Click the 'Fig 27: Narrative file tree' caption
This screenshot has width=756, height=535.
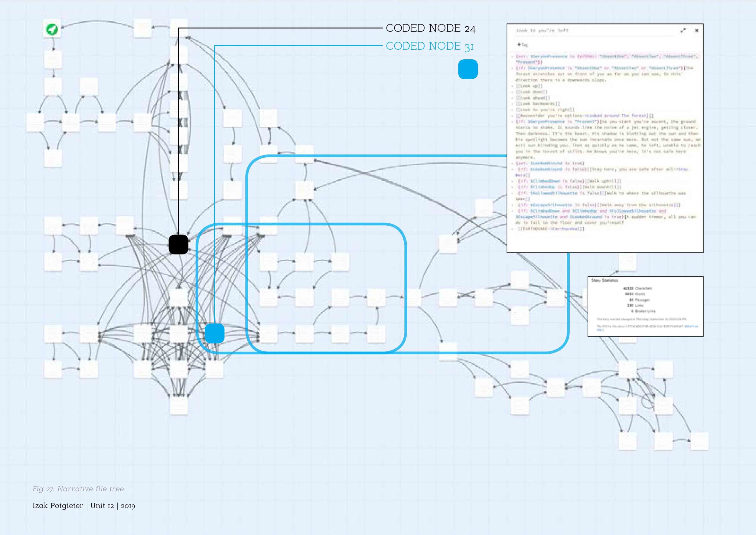coord(78,489)
